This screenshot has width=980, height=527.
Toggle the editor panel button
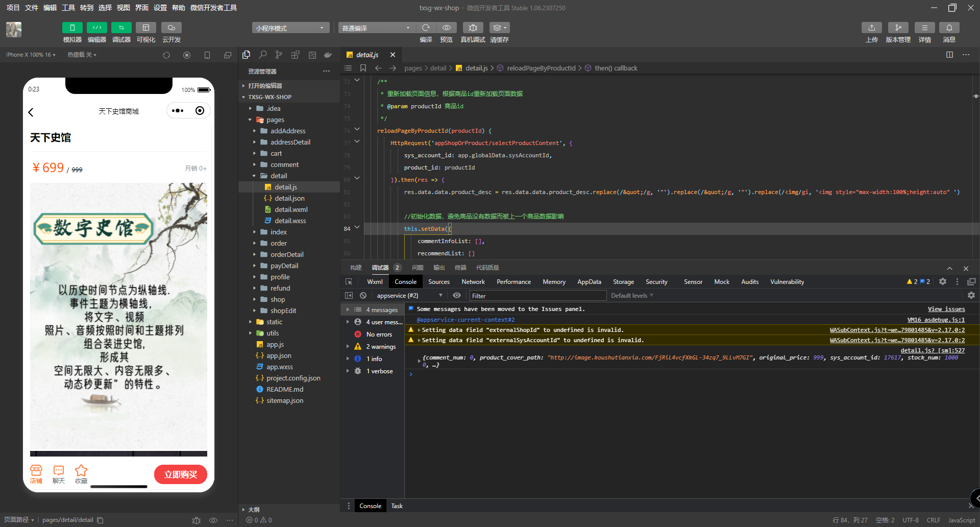pyautogui.click(x=96, y=28)
